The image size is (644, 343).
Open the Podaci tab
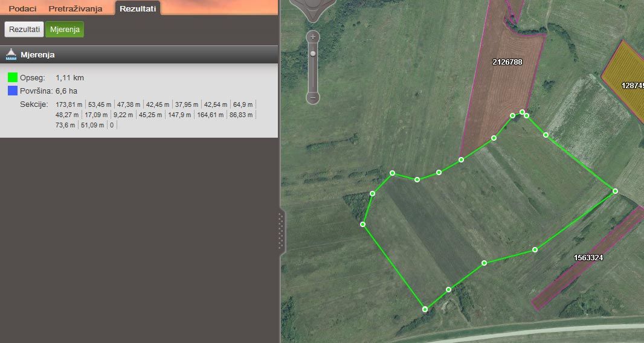(x=22, y=8)
